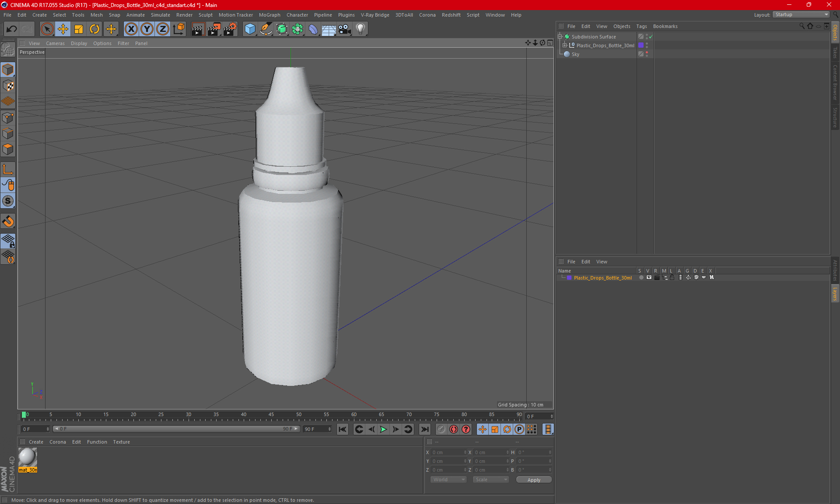Switch to Points mode

(x=8, y=117)
